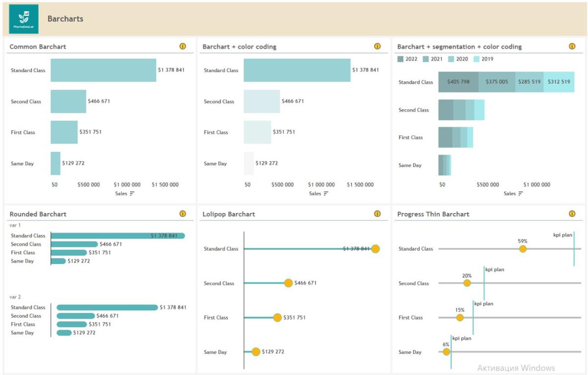Click the Same Day rounded bar in var 2
This screenshot has width=588, height=375.
click(x=64, y=333)
